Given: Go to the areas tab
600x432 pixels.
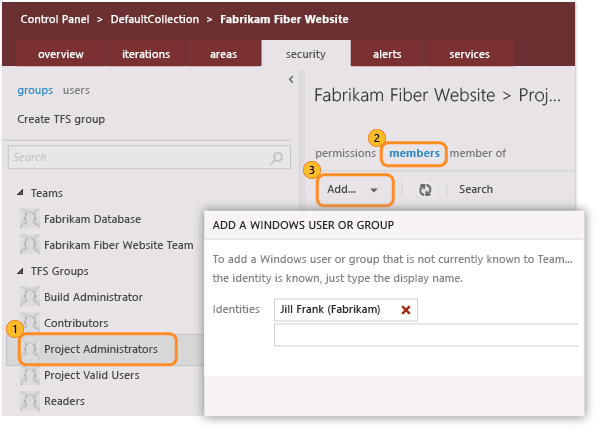Looking at the screenshot, I should [x=223, y=54].
